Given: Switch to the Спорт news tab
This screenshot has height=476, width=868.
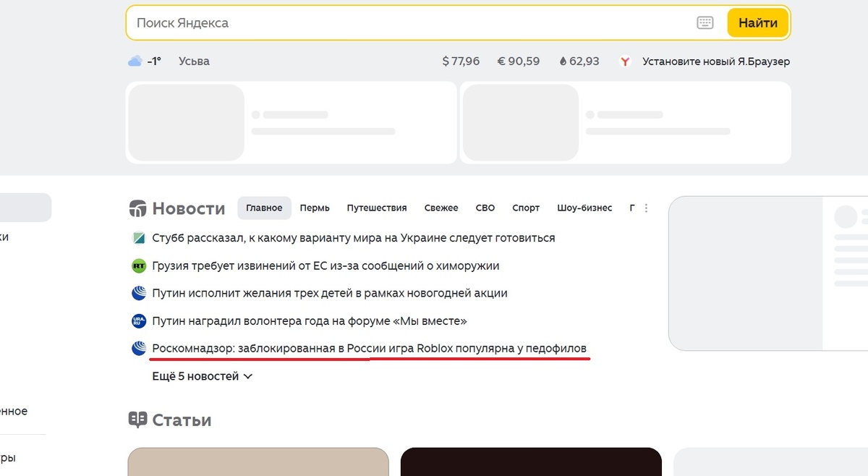Looking at the screenshot, I should [526, 208].
